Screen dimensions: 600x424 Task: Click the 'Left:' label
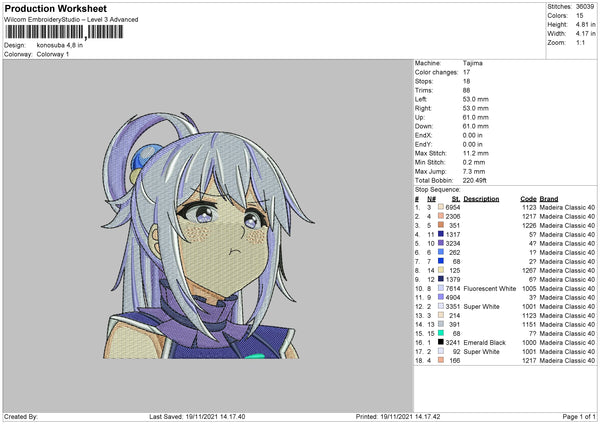[421, 99]
